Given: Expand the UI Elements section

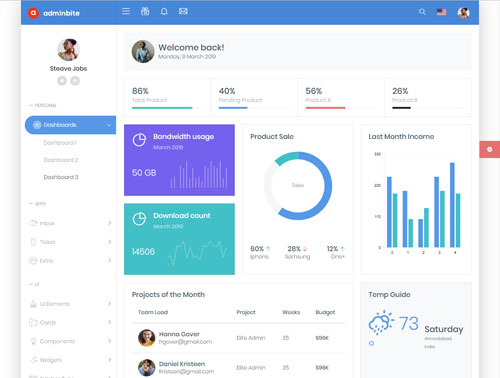Looking at the screenshot, I should 70,304.
